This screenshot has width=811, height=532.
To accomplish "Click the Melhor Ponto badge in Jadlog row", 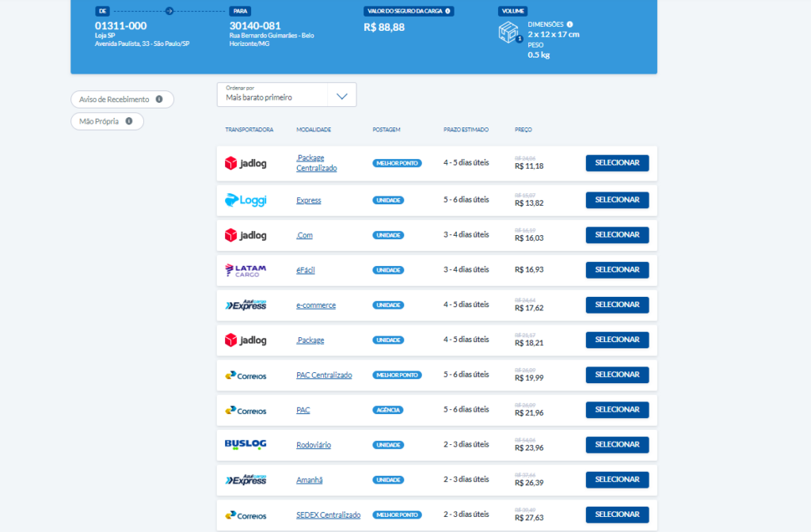I will (398, 163).
